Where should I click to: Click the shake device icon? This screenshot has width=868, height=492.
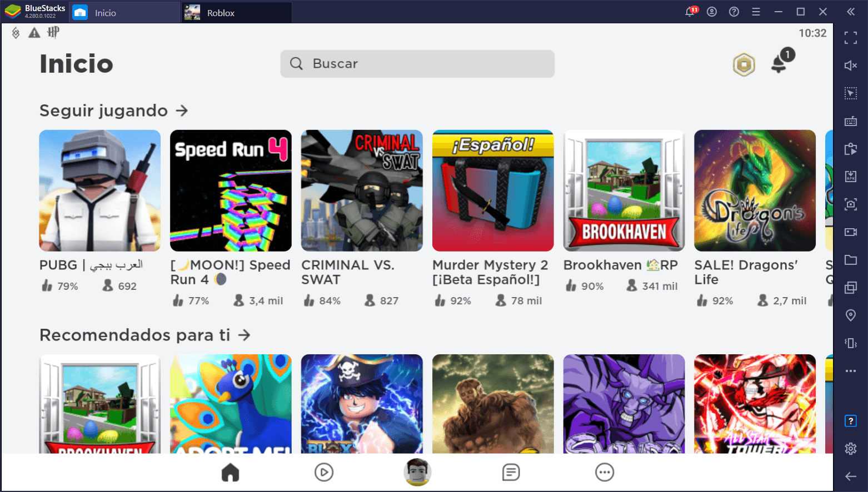851,343
